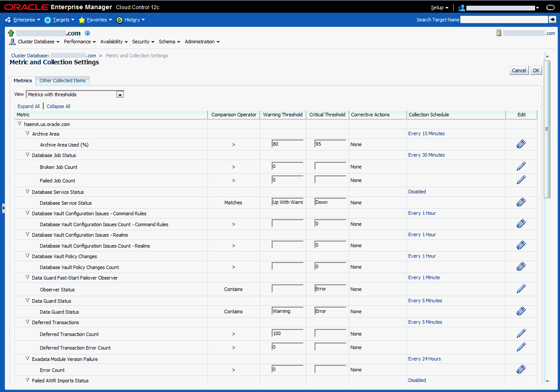Edit the Deferred Transaction Error Count metric

521,347
